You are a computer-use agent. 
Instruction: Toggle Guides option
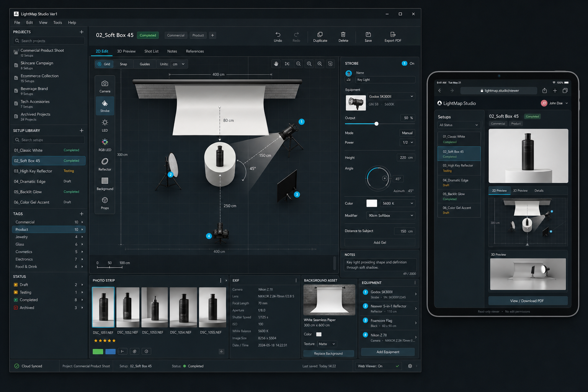click(x=145, y=64)
